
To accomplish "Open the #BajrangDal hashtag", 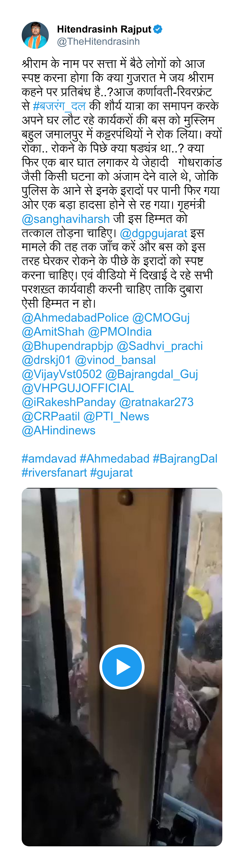I will (x=185, y=459).
